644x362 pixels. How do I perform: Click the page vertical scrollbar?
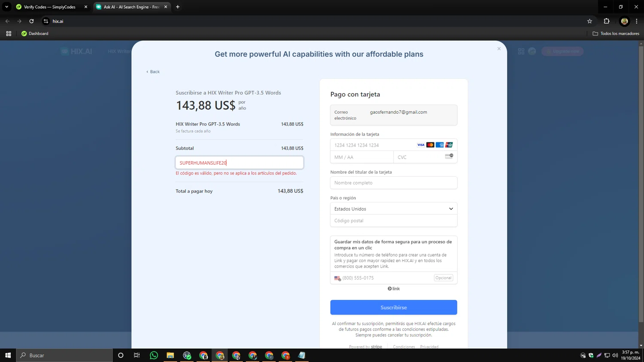(641, 184)
